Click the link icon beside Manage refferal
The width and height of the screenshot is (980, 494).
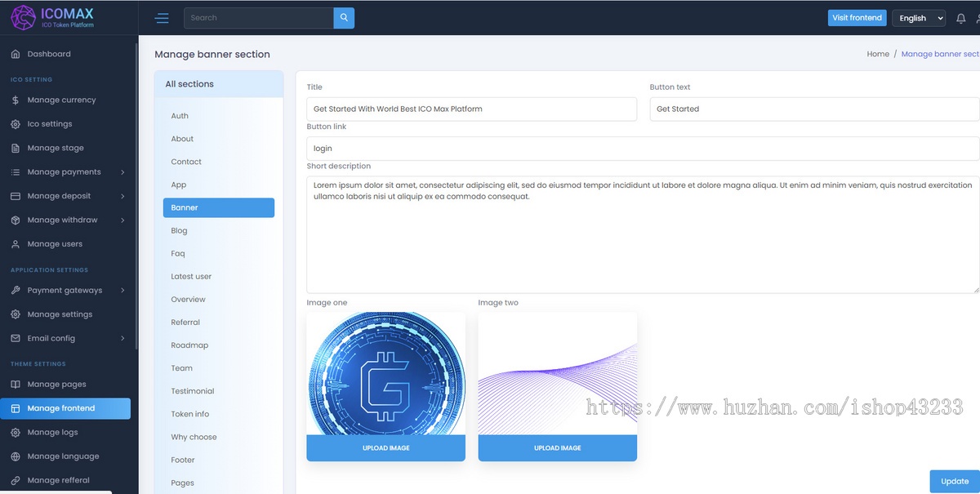click(x=16, y=480)
